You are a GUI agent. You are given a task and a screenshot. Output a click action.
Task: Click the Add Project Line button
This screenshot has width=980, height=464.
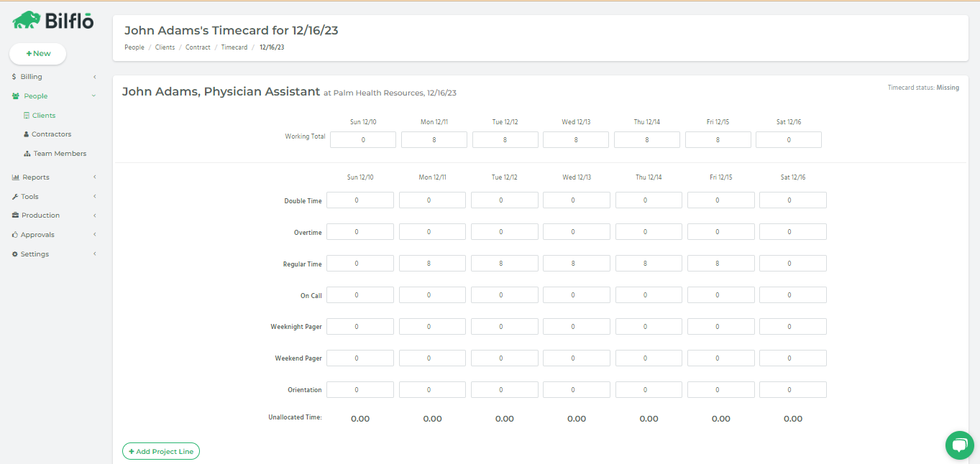point(161,451)
